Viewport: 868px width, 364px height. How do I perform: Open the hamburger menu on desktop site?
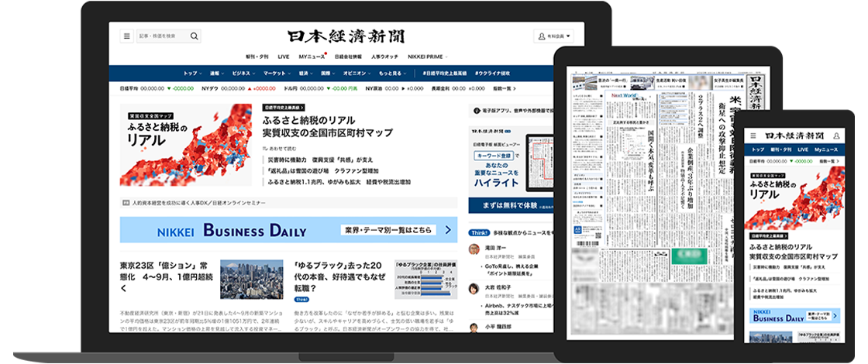(x=127, y=36)
